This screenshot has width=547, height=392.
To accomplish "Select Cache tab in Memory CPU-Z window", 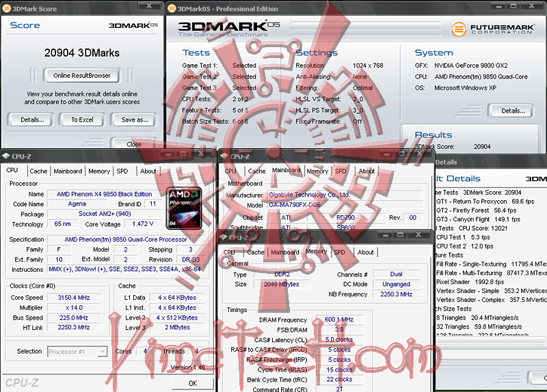I will coord(256,252).
